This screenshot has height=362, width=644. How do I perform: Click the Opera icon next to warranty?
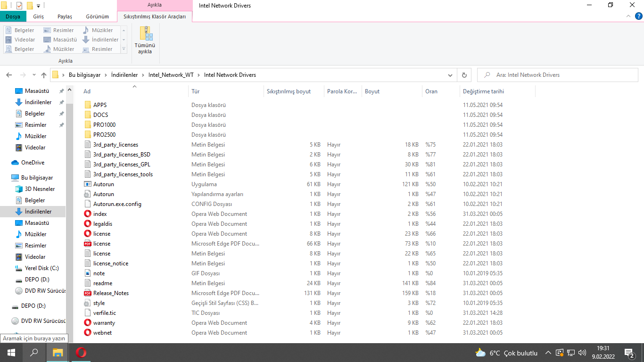[x=87, y=323]
